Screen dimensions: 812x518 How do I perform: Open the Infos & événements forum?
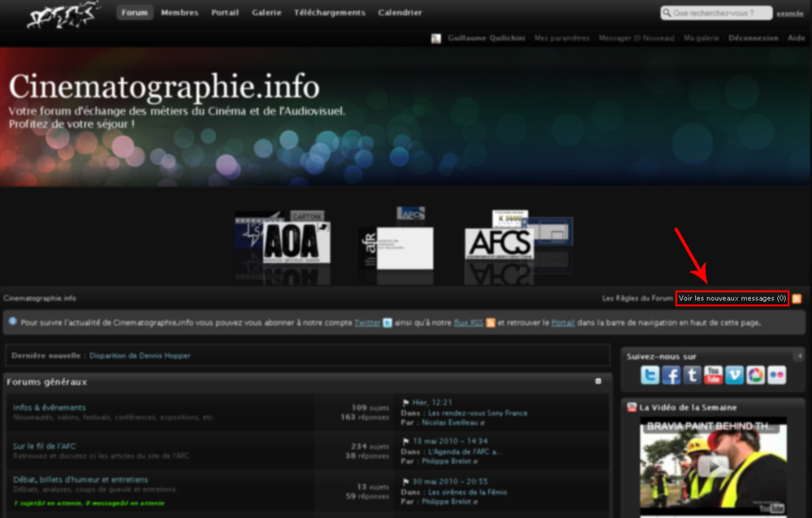(50, 408)
